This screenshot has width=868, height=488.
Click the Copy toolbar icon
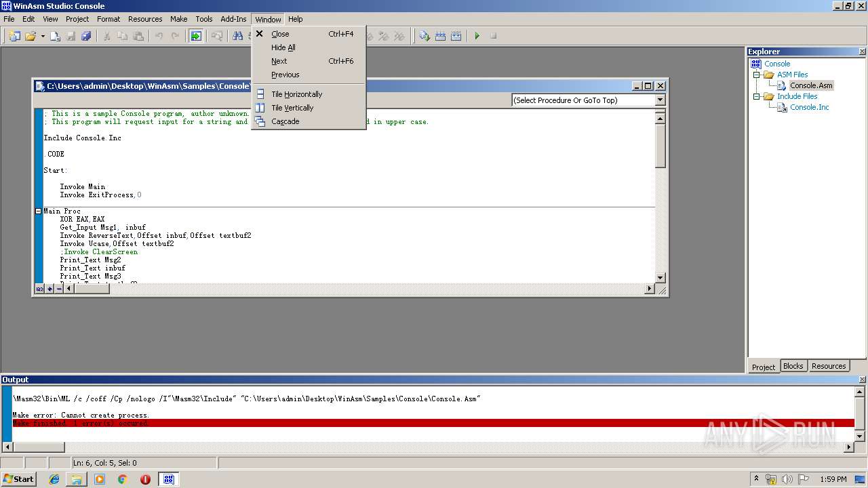tap(122, 36)
